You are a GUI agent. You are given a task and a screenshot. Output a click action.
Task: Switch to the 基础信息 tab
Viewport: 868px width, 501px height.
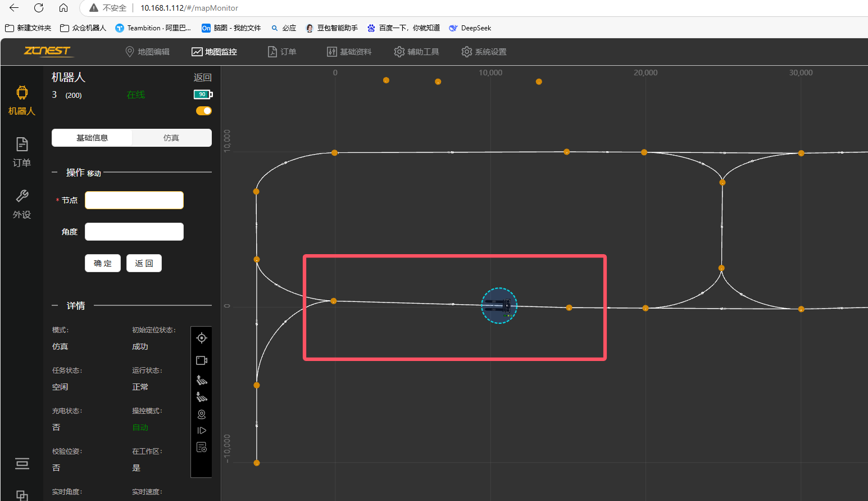tap(92, 138)
